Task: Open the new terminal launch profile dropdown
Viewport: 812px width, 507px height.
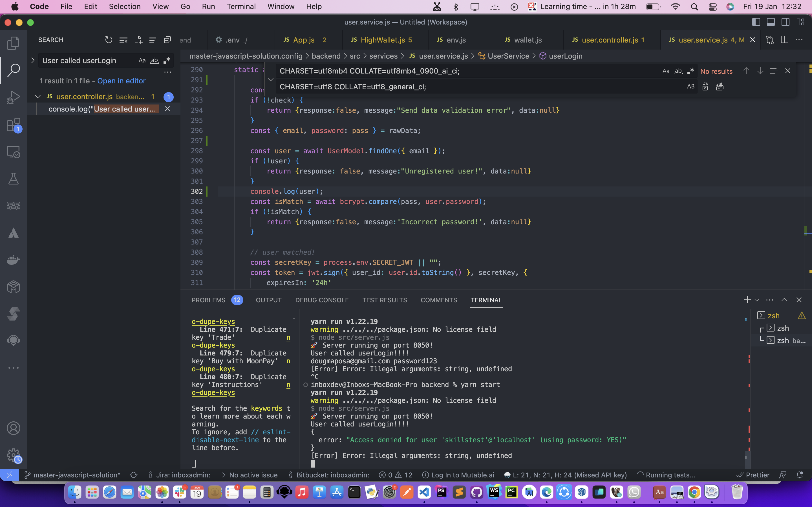Action: [x=757, y=300]
